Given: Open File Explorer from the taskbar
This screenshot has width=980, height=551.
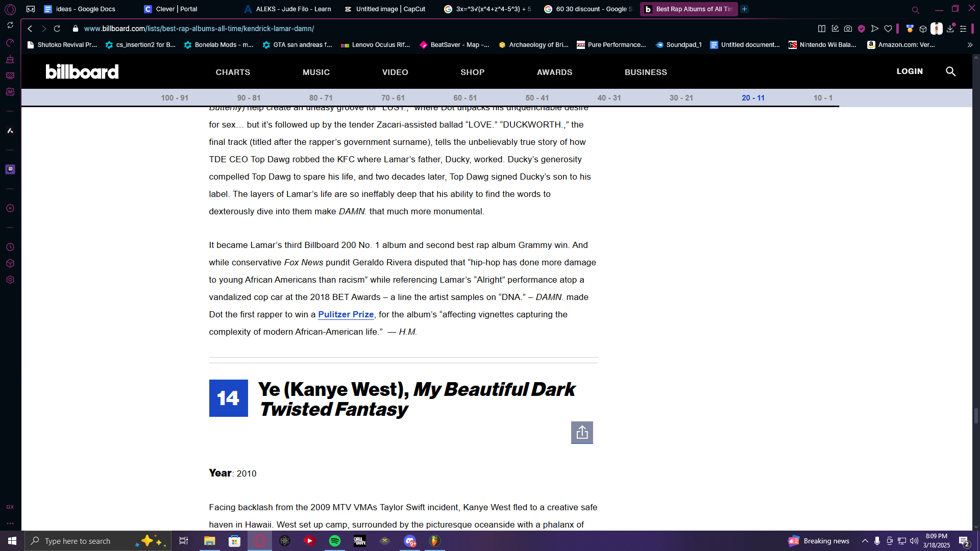Looking at the screenshot, I should coord(209,541).
